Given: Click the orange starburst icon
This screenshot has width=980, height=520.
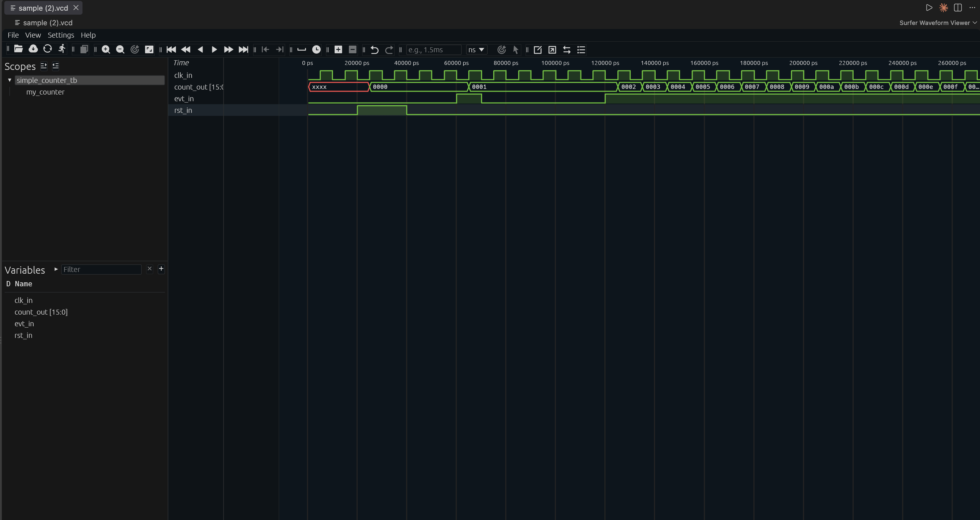Looking at the screenshot, I should coord(943,8).
